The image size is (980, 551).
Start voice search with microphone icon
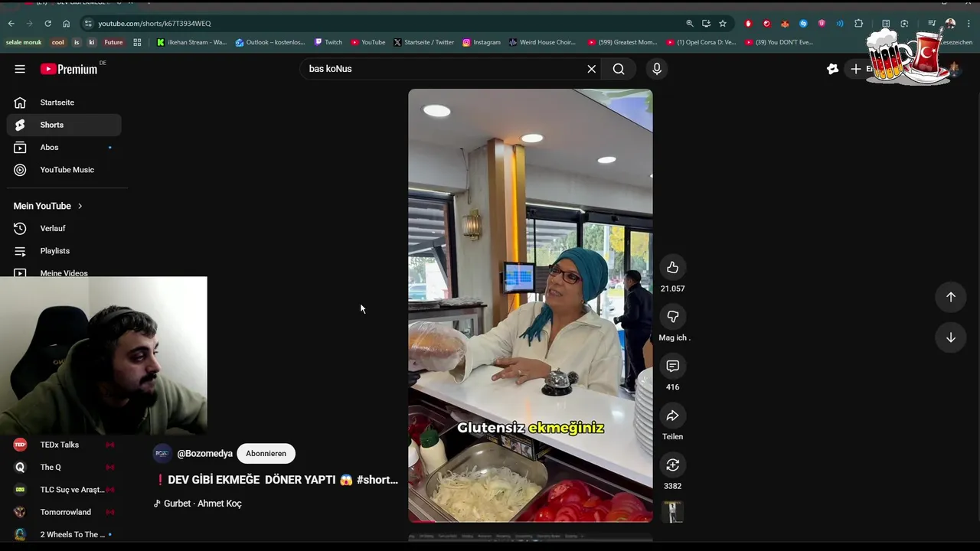tap(656, 69)
